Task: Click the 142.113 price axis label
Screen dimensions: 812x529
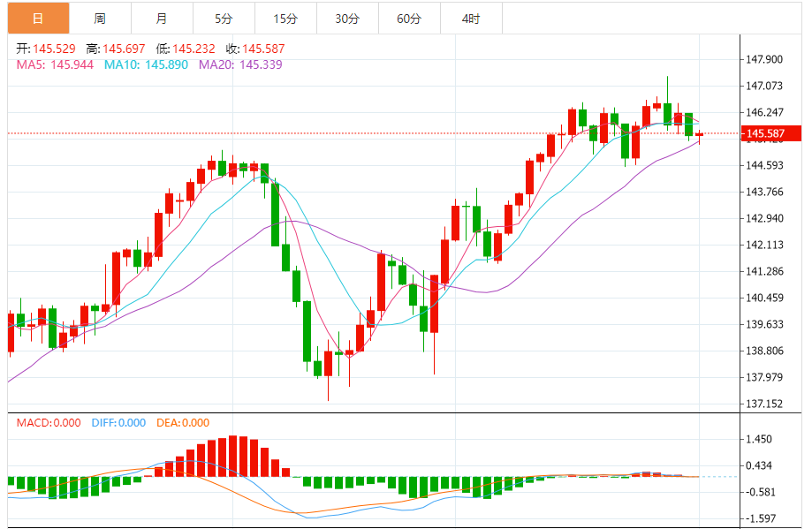Action: click(x=764, y=245)
